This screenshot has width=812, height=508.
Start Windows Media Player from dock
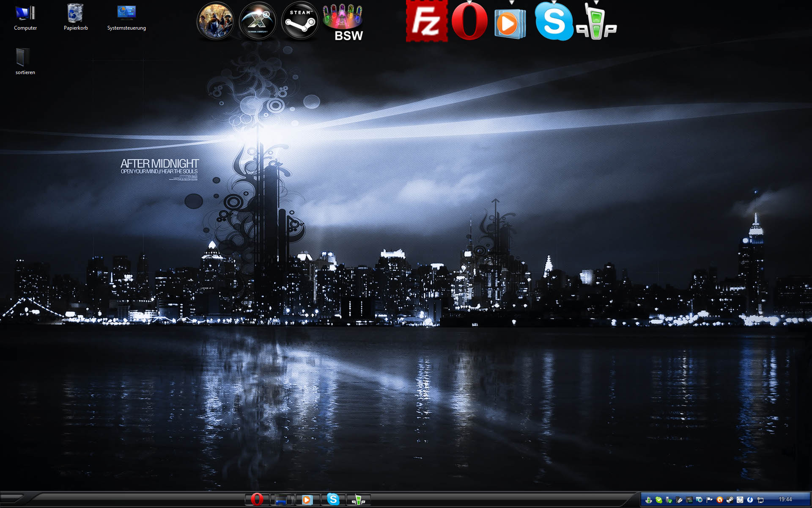coord(510,22)
